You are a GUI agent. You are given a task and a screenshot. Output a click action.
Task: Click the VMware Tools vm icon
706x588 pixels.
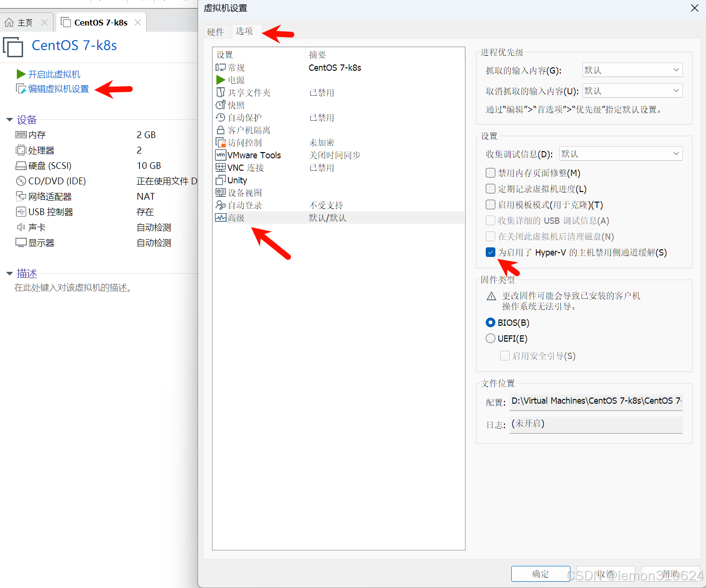coord(220,155)
